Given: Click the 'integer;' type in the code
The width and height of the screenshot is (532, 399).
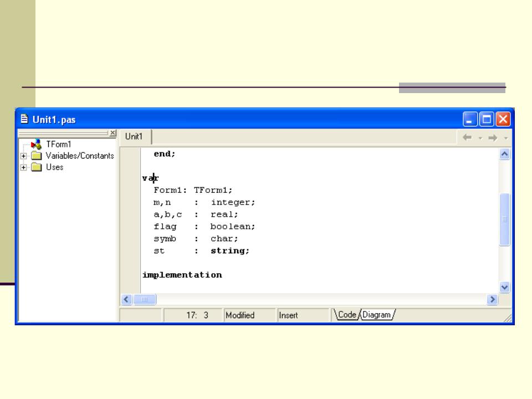Looking at the screenshot, I should pos(233,202).
